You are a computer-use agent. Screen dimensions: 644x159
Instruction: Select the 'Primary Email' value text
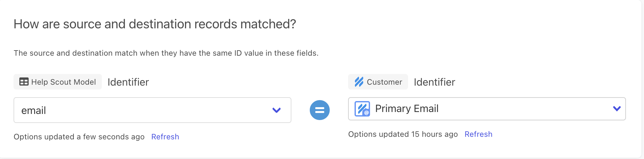pyautogui.click(x=407, y=109)
